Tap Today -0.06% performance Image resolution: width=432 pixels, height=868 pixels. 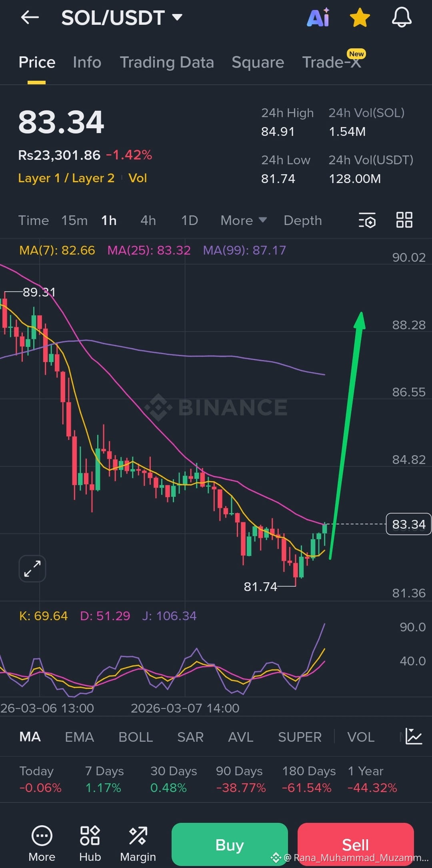coord(40,779)
